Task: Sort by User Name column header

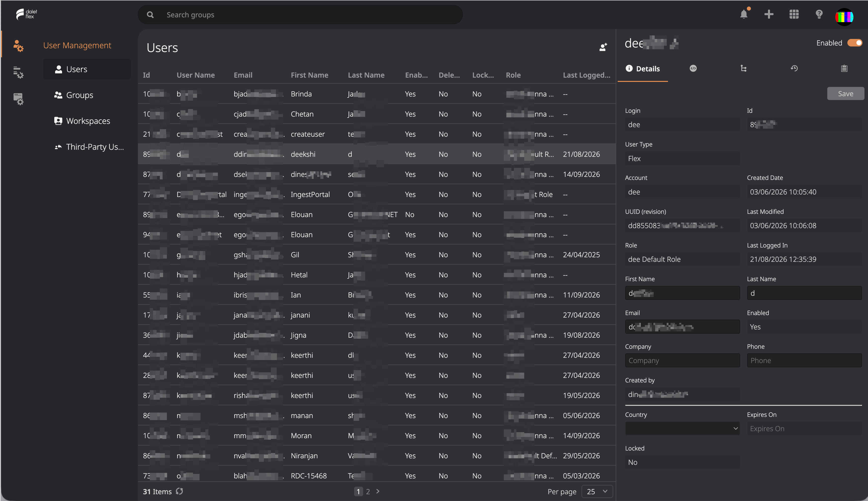Action: click(x=196, y=75)
